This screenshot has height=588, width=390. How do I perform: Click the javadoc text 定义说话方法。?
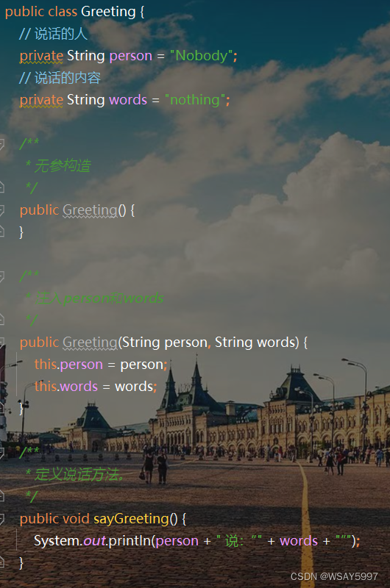[79, 475]
